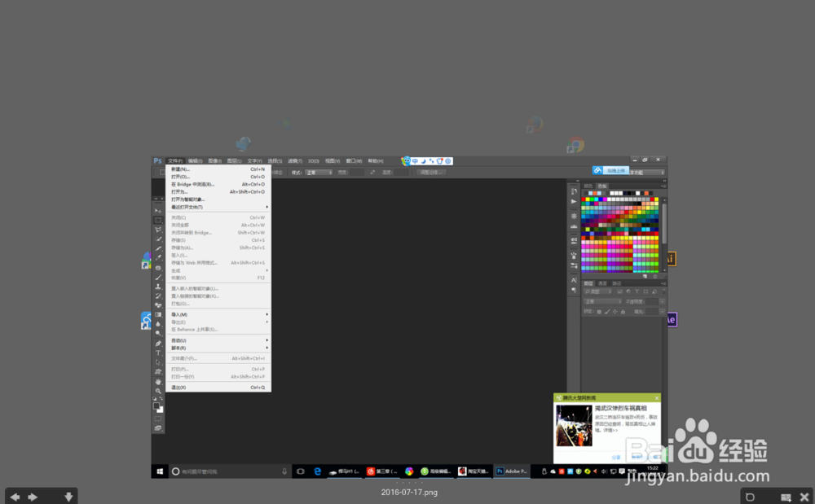This screenshot has height=504, width=815.
Task: Open the Edit (编辑) menu
Action: point(195,161)
